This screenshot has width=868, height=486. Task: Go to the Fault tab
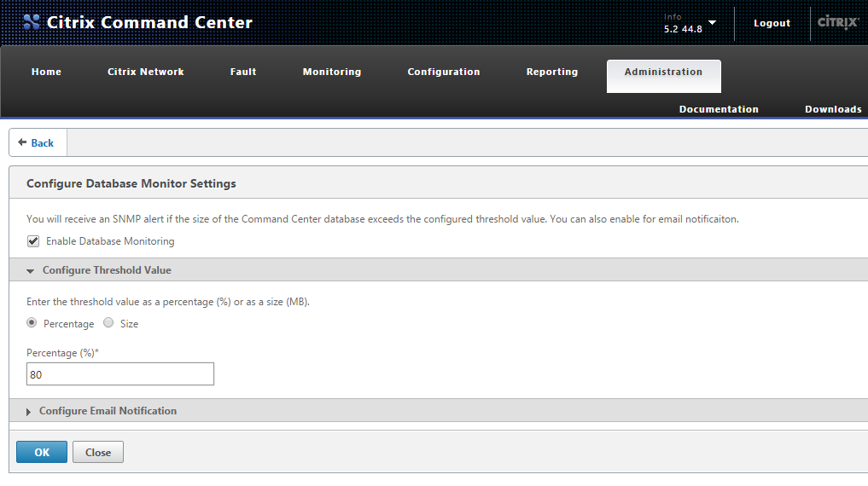click(x=243, y=72)
